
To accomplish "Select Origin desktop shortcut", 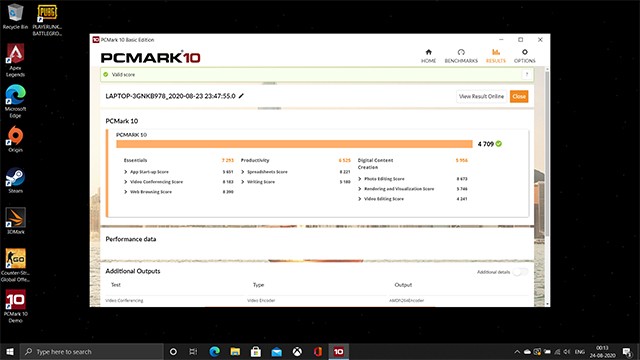I will (16, 139).
